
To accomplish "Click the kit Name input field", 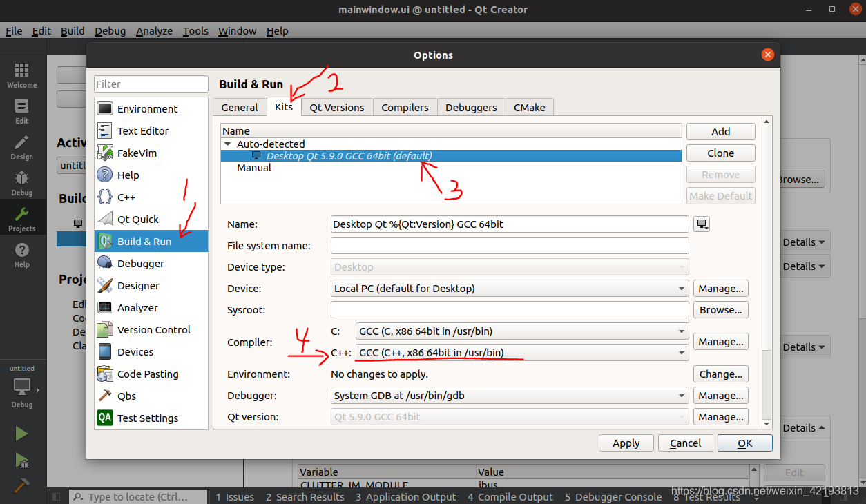I will coord(510,224).
